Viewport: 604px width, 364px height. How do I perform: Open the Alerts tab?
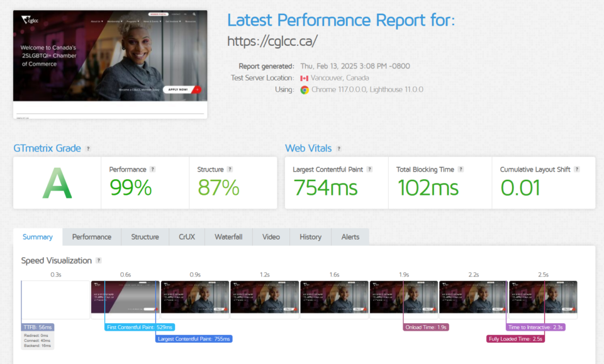pos(350,237)
